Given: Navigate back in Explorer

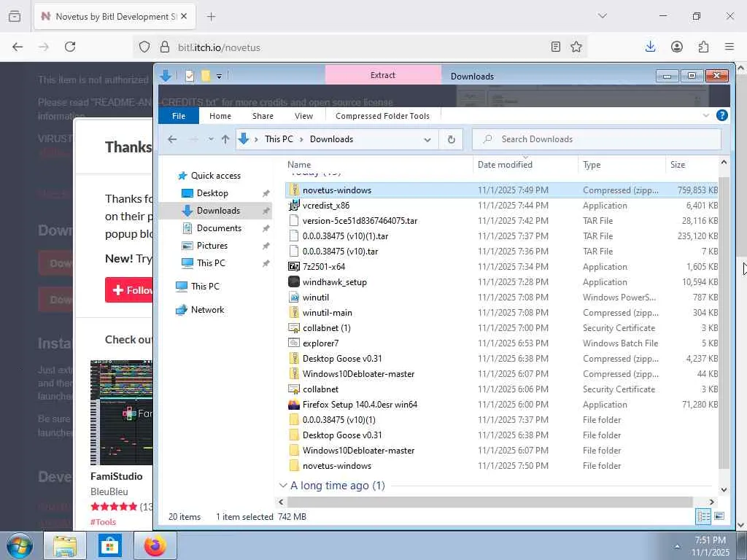Looking at the screenshot, I should coord(172,139).
